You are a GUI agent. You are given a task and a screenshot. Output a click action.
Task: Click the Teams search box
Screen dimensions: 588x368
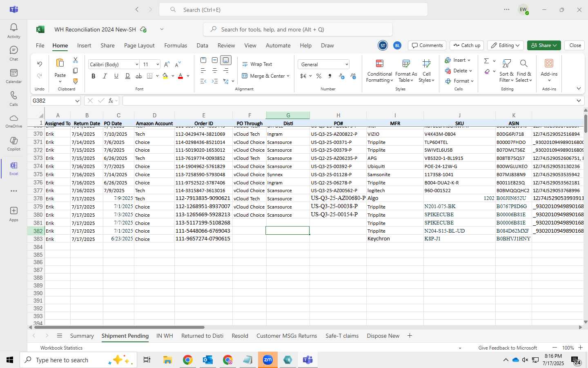click(293, 9)
